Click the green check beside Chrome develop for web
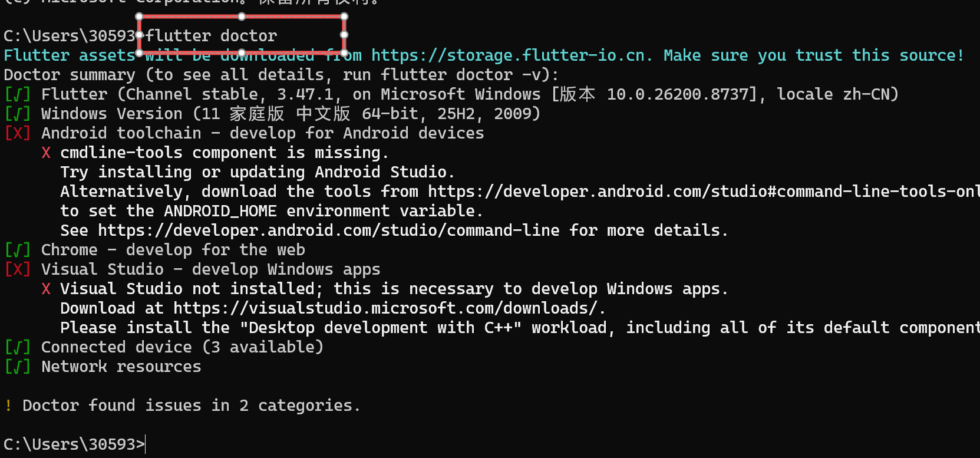Image resolution: width=980 pixels, height=458 pixels. 18,250
